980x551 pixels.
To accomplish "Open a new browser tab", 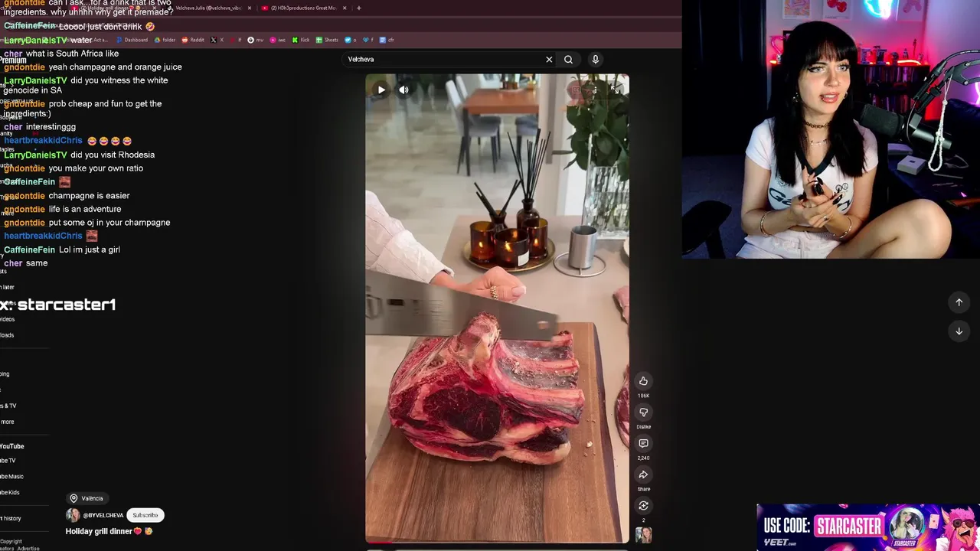I will click(x=359, y=8).
